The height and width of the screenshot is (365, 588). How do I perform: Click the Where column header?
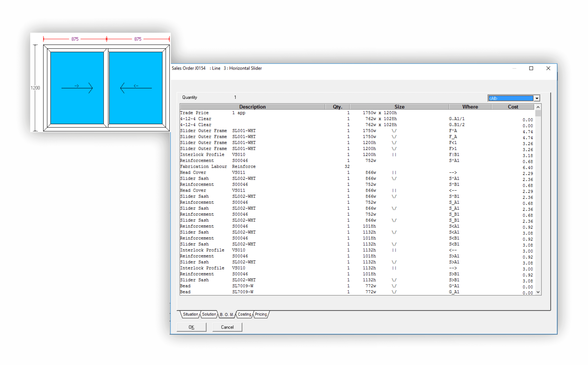[470, 107]
